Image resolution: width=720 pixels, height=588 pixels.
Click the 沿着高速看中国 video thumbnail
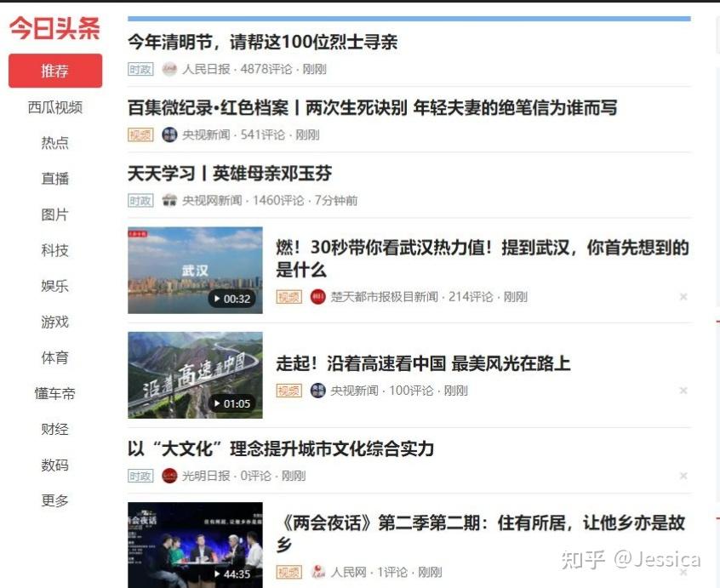(x=195, y=375)
